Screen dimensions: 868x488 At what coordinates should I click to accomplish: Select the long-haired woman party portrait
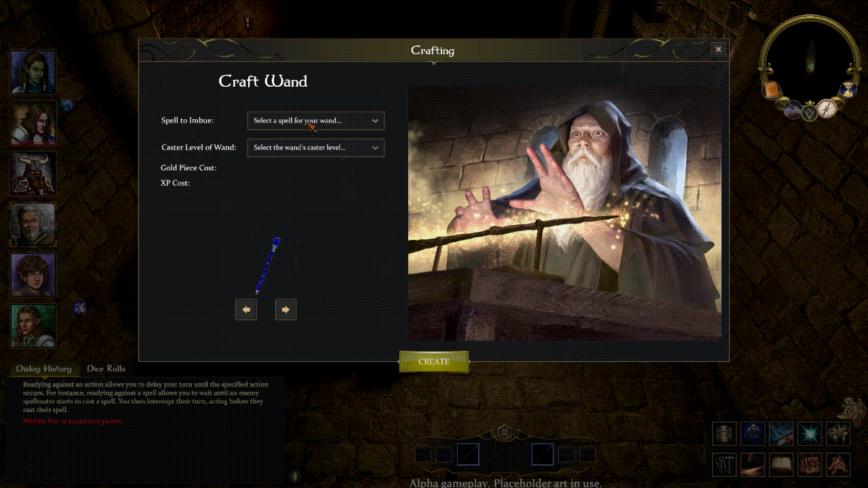tap(33, 123)
